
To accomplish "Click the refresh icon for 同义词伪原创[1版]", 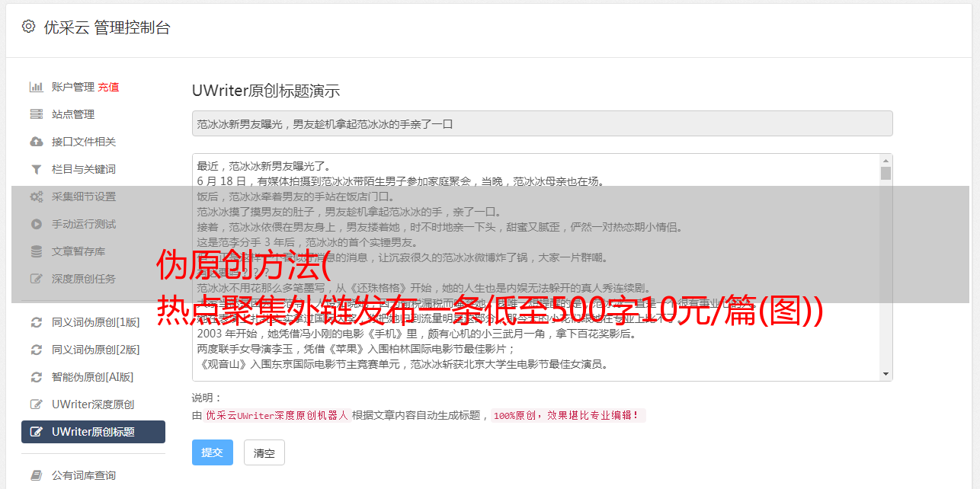I will pyautogui.click(x=36, y=322).
